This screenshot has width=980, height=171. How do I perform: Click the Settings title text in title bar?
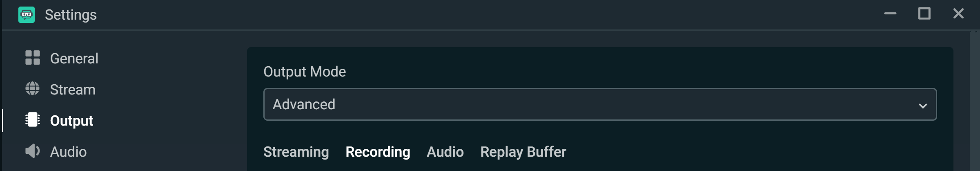71,15
